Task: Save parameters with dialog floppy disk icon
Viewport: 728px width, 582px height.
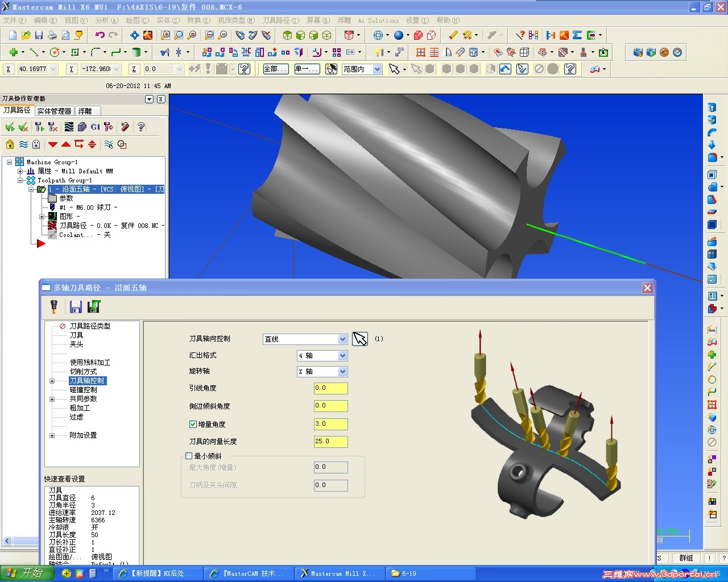Action: 76,307
